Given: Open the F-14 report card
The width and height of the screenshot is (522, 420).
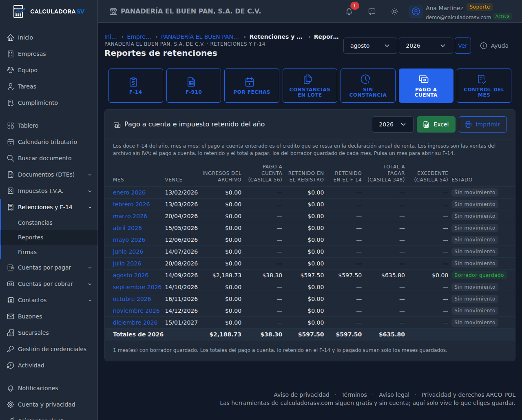Looking at the screenshot, I should tap(136, 86).
